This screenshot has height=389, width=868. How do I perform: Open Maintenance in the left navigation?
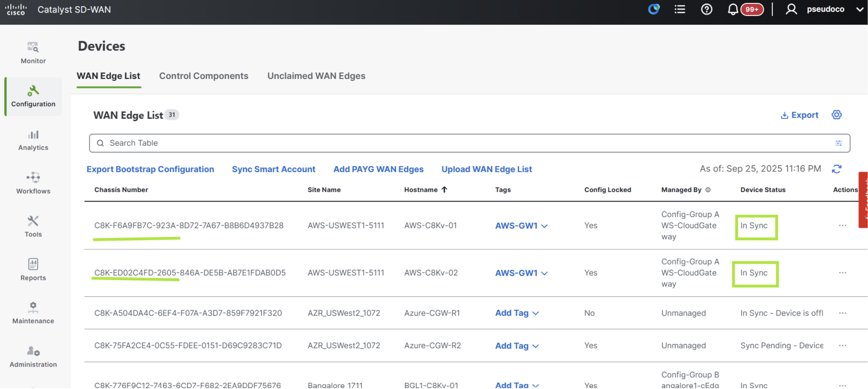point(33,313)
